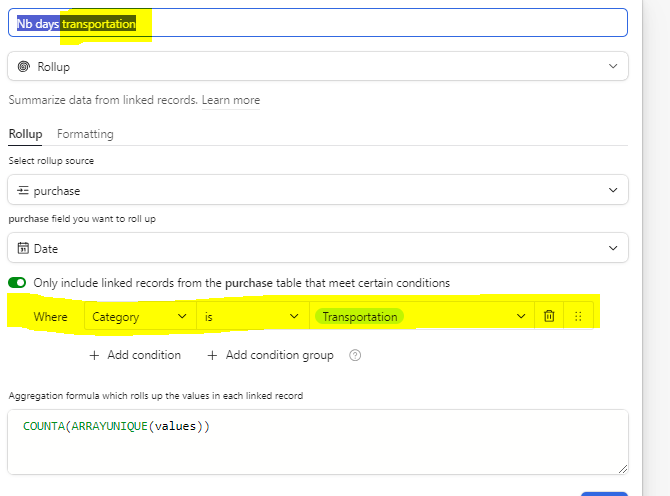
Task: Click inside the aggregation formula box
Action: (x=317, y=442)
